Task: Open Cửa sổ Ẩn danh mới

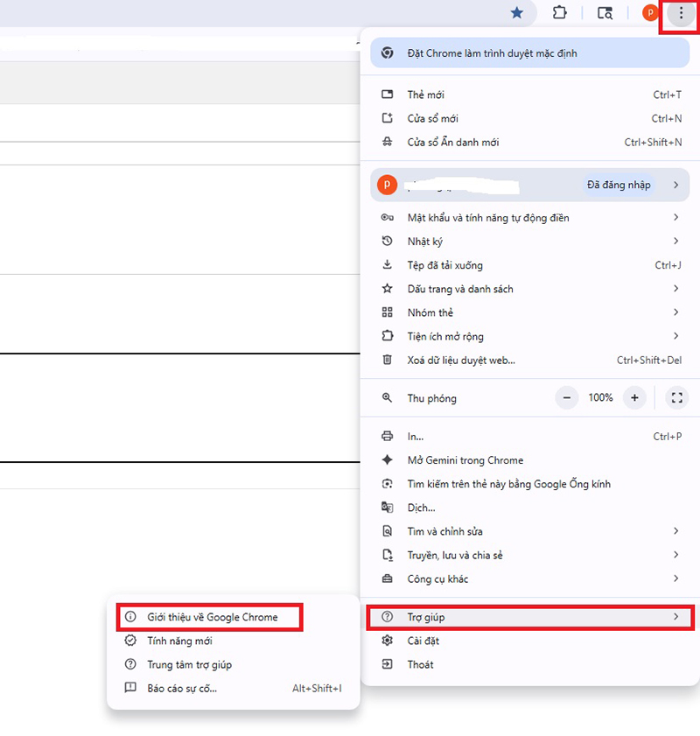Action: [530, 142]
